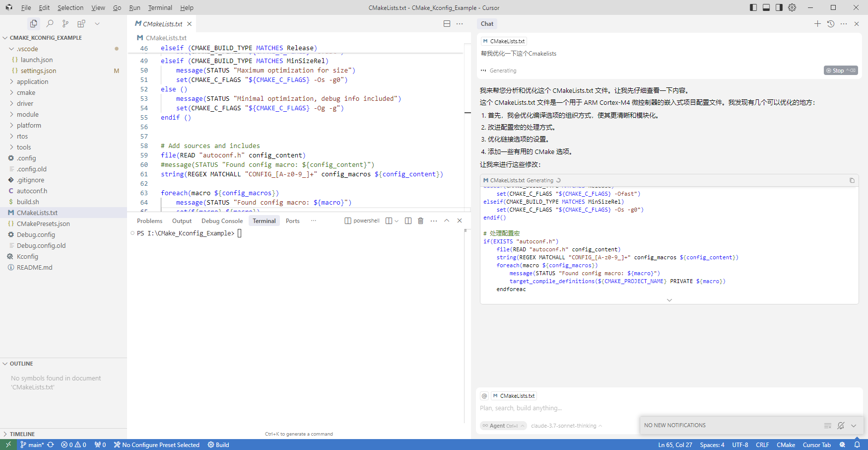The width and height of the screenshot is (868, 450).
Task: Open the Source Control view icon
Action: [x=66, y=23]
